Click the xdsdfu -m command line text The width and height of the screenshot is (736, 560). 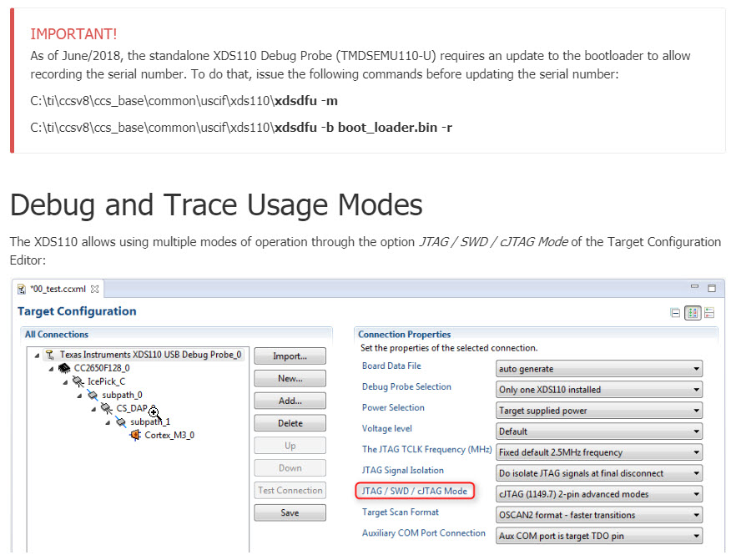click(184, 101)
